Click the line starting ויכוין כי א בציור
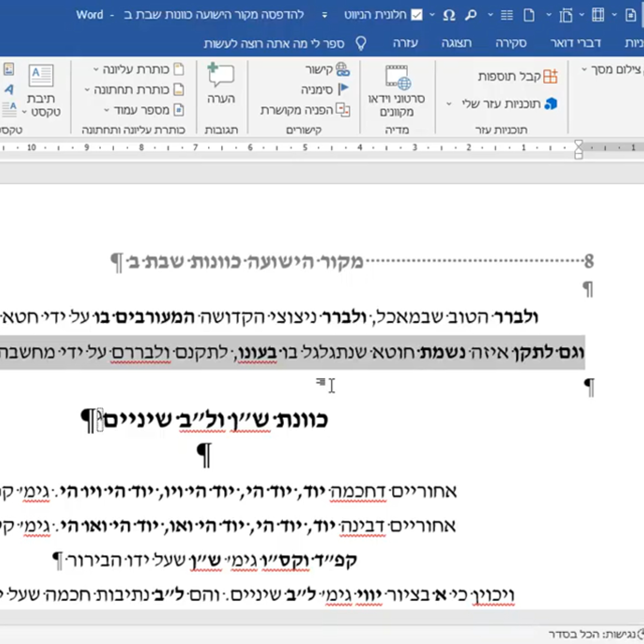The width and height of the screenshot is (644, 644). click(x=257, y=595)
